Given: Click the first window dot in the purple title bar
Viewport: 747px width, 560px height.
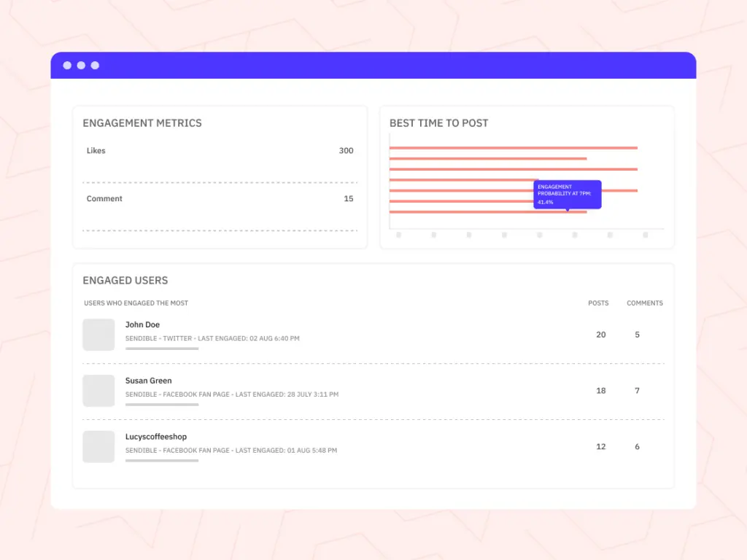Looking at the screenshot, I should click(x=67, y=66).
